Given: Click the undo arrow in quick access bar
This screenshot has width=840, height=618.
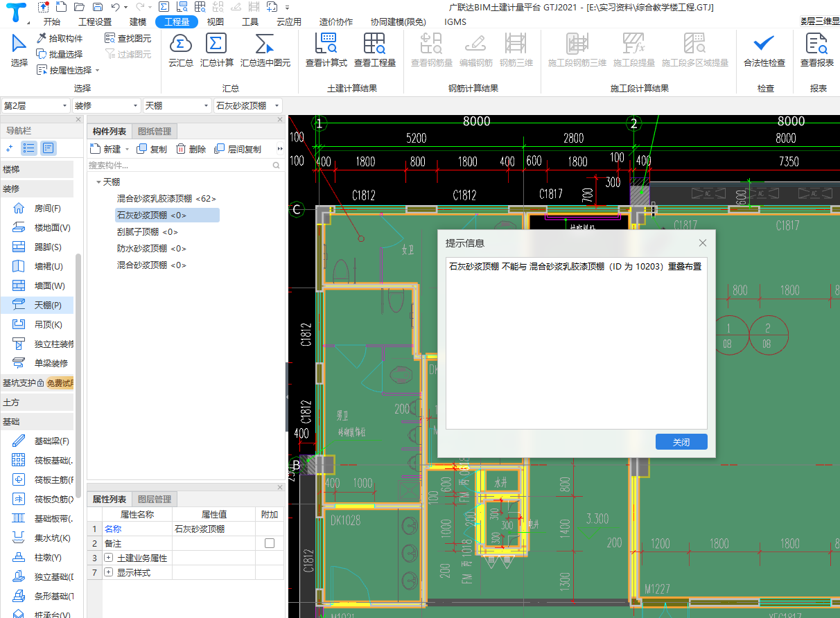Looking at the screenshot, I should [x=115, y=7].
